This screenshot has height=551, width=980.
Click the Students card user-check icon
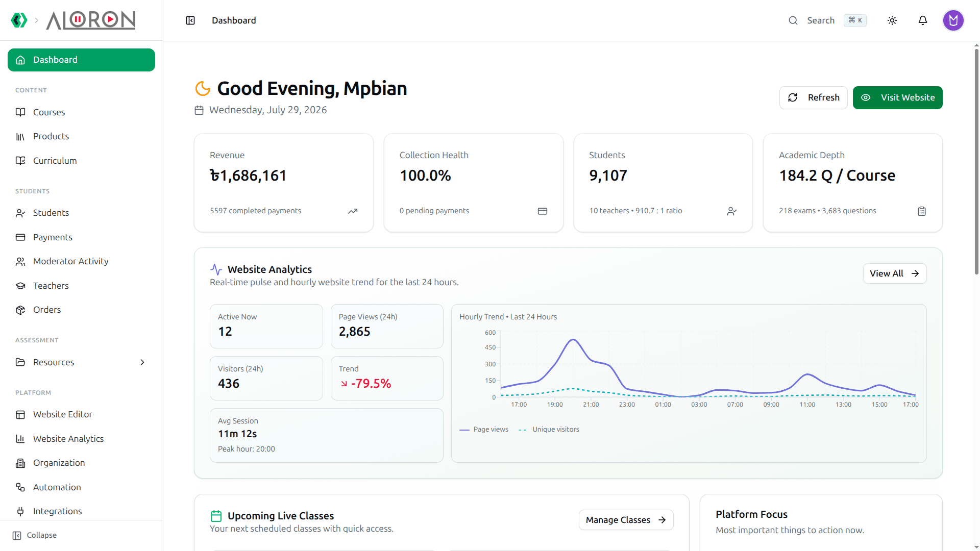[x=732, y=211]
